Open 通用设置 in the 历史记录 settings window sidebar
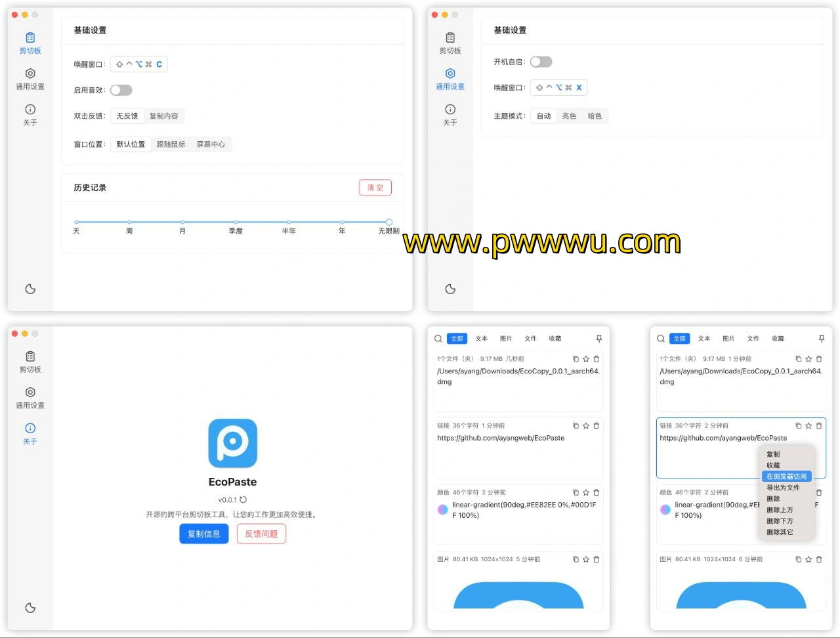The image size is (840, 638). pyautogui.click(x=30, y=79)
